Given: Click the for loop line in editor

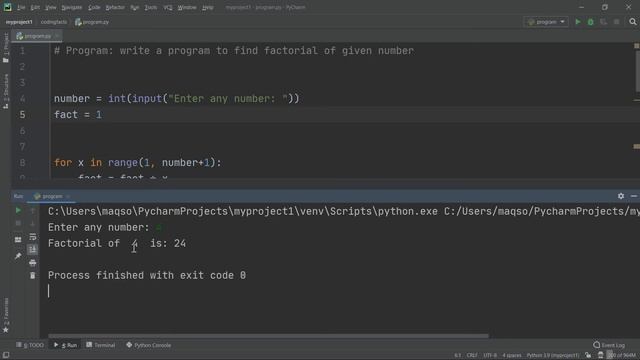Looking at the screenshot, I should coord(138,163).
